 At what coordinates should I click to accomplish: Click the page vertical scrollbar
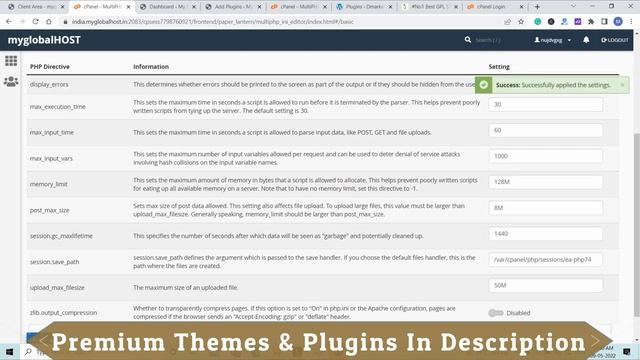637,224
